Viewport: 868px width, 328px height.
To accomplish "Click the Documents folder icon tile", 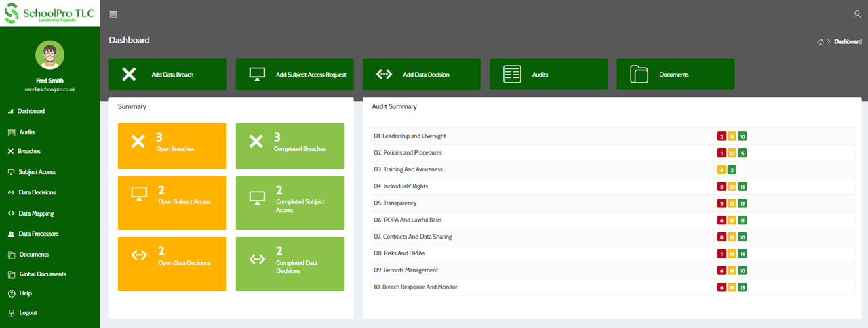I will tap(639, 75).
